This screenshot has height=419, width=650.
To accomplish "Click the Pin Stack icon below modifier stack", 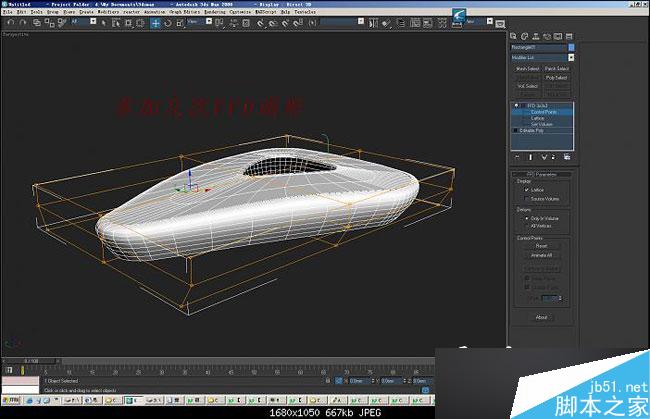I will 516,157.
